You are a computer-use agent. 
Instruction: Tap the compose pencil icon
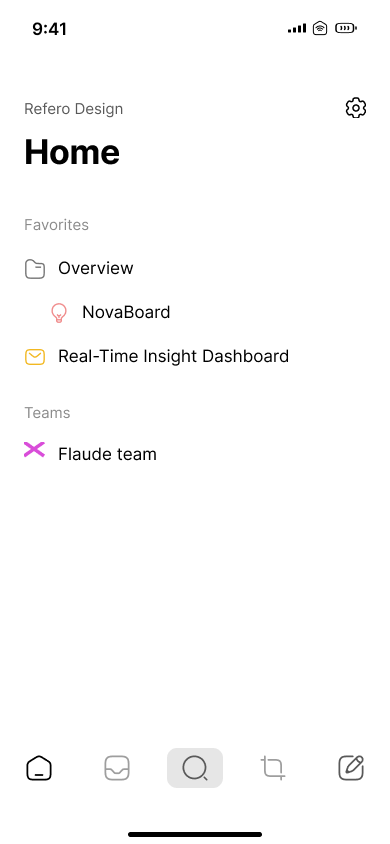click(351, 768)
